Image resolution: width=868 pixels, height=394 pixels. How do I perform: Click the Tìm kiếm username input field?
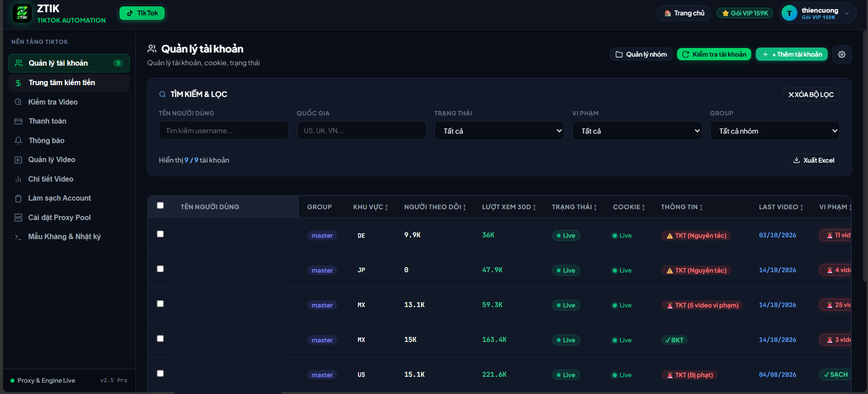point(224,130)
